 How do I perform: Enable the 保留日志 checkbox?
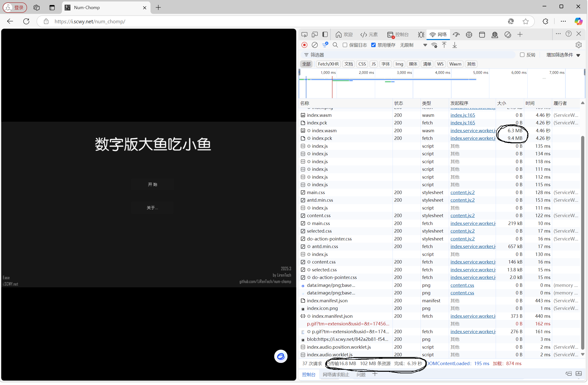[x=345, y=45]
